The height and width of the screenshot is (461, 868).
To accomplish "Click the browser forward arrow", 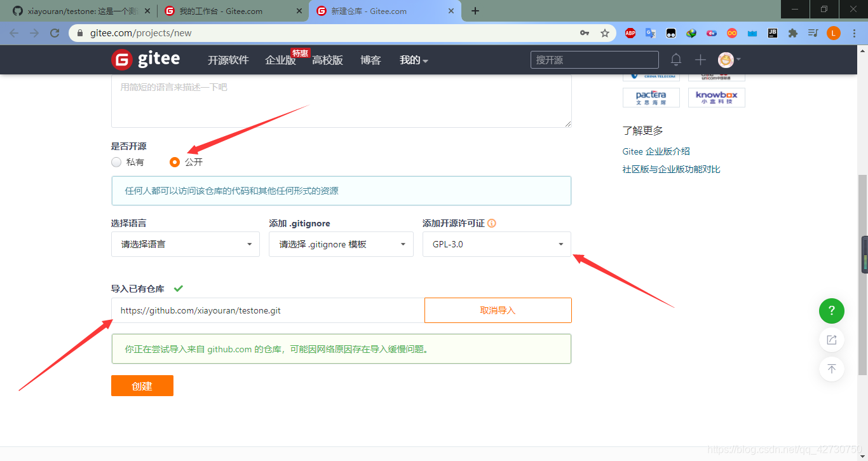I will click(34, 33).
